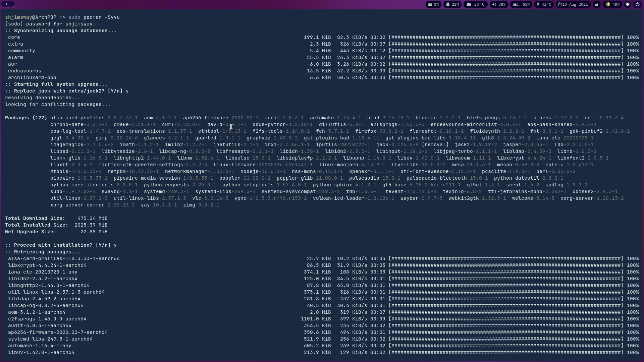Image resolution: width=644 pixels, height=362 pixels.
Task: Click the 'sudo pacman -Syyu' command line
Action: [x=94, y=17]
